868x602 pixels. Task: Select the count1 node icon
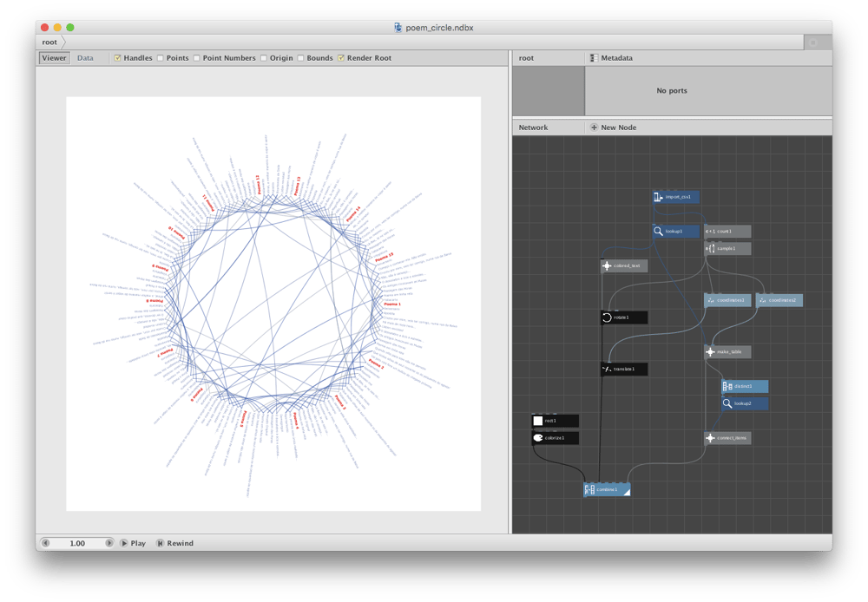[x=710, y=232]
